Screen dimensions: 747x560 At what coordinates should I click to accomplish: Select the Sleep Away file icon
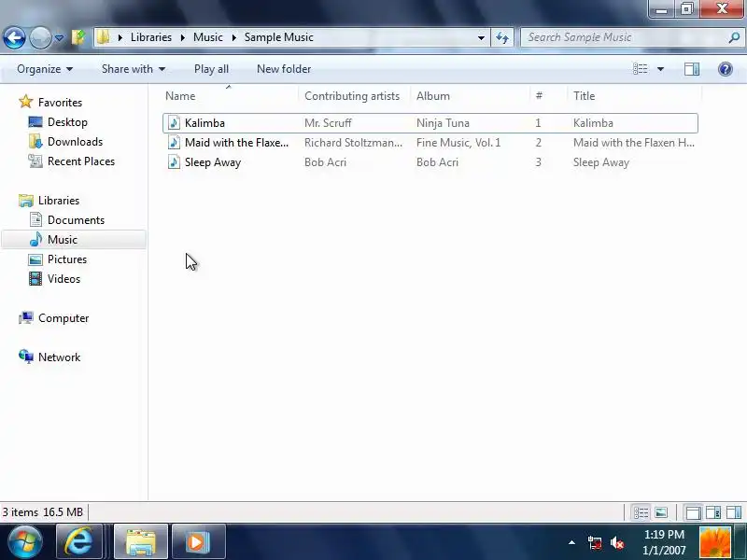174,161
